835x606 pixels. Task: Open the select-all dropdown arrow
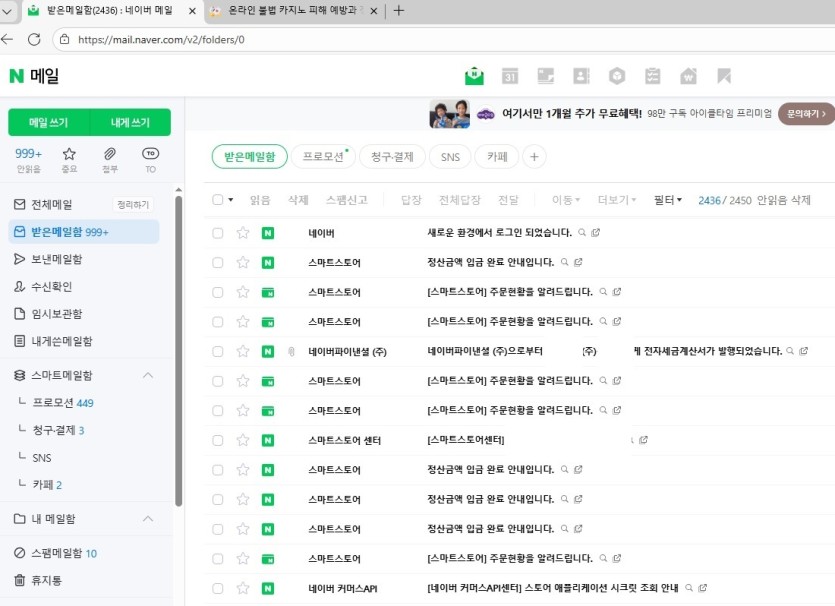[231, 200]
